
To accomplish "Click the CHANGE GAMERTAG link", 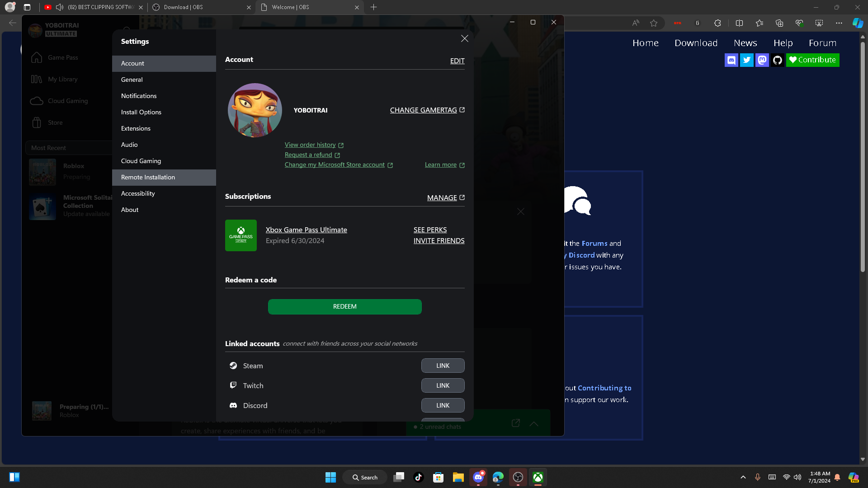I will [x=427, y=110].
